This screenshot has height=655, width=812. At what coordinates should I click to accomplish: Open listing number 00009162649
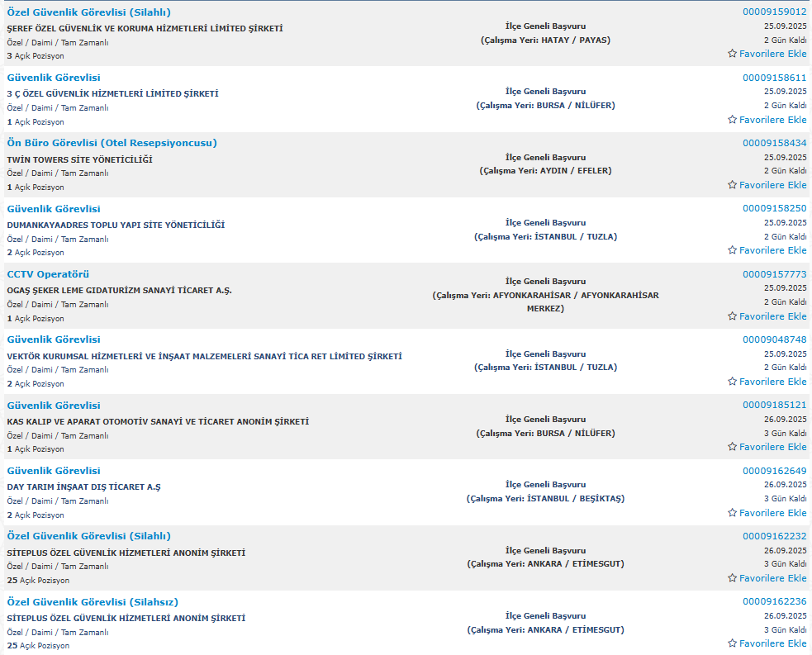pyautogui.click(x=774, y=471)
